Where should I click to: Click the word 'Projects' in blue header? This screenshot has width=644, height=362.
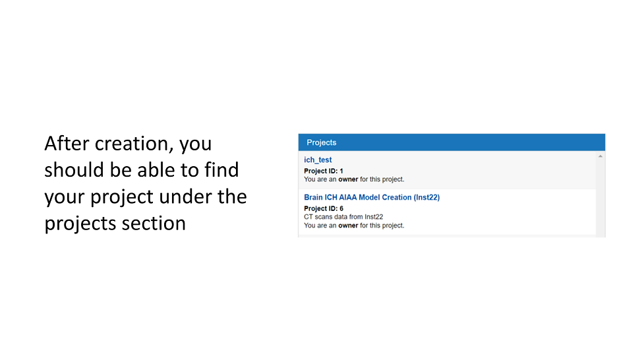tap(322, 142)
